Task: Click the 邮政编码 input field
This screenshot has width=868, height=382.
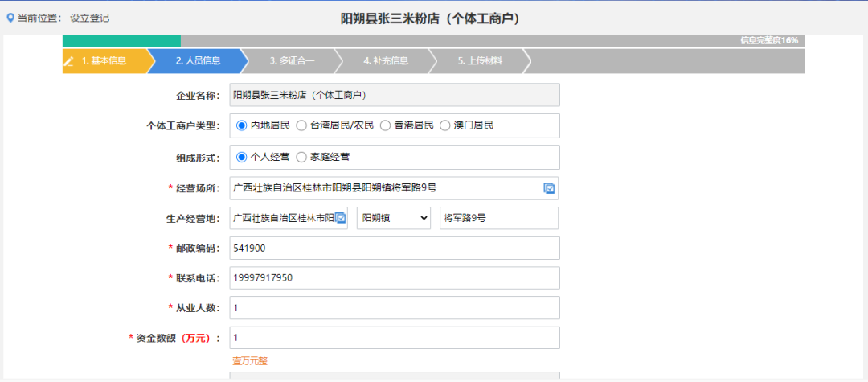Action: click(394, 249)
